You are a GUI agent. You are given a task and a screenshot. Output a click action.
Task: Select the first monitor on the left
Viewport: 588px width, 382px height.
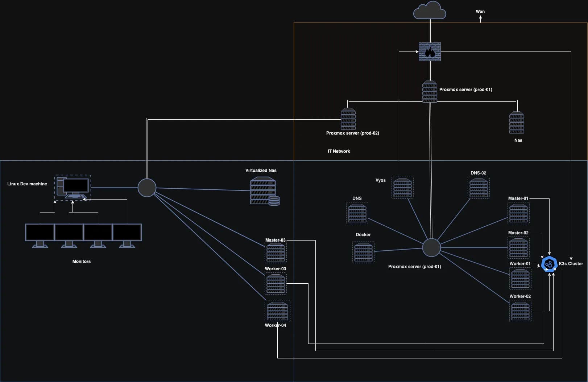coord(40,236)
